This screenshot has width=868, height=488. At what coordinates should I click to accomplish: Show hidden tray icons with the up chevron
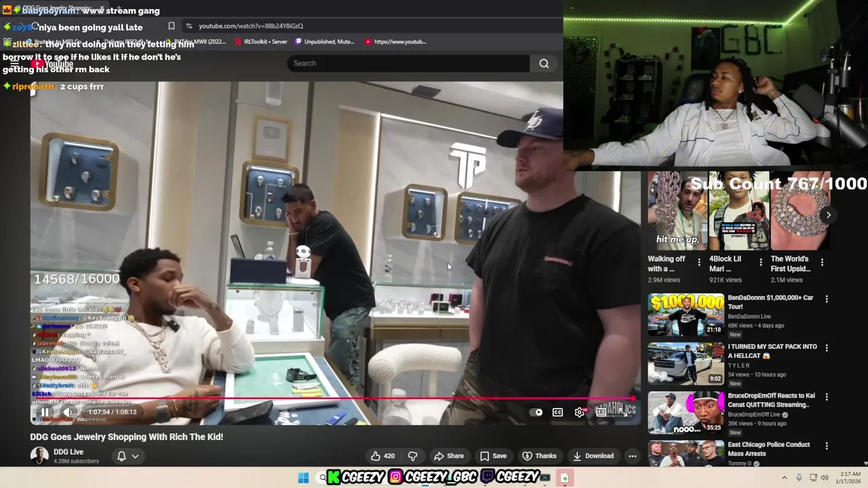785,478
